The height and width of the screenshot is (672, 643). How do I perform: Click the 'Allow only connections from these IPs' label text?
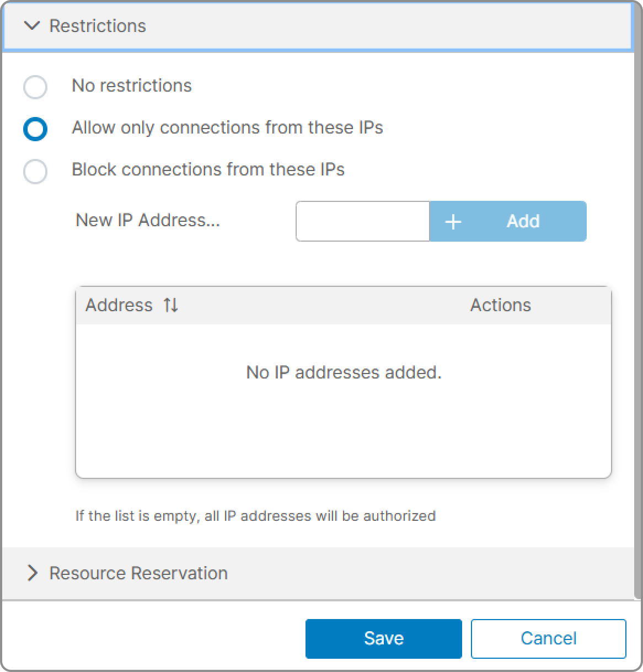pos(227,127)
